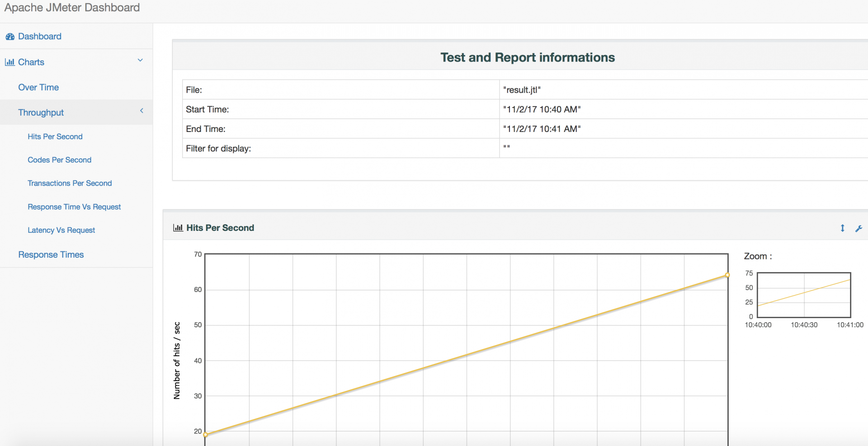The width and height of the screenshot is (868, 446).
Task: Go to Transactions Per Second chart
Action: 70,183
